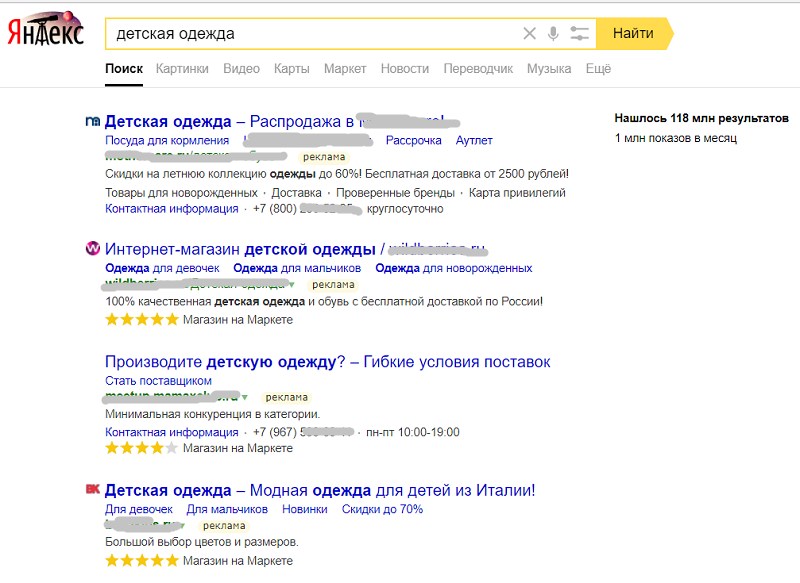Expand the green arrow beside the last ad's URL

(x=182, y=525)
